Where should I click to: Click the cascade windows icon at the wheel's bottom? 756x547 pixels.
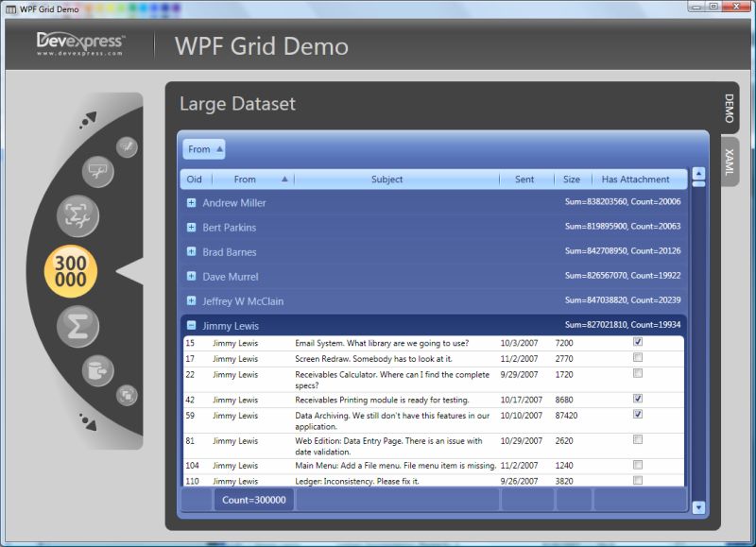pos(126,398)
